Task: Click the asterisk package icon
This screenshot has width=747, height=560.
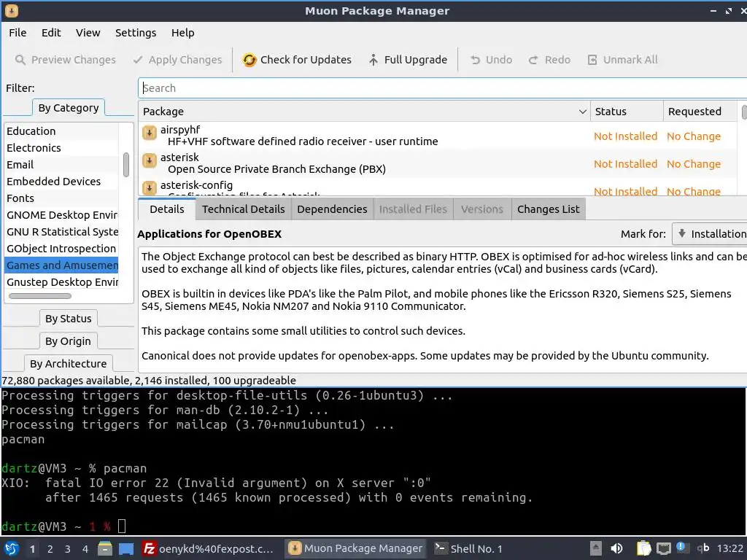Action: click(150, 160)
